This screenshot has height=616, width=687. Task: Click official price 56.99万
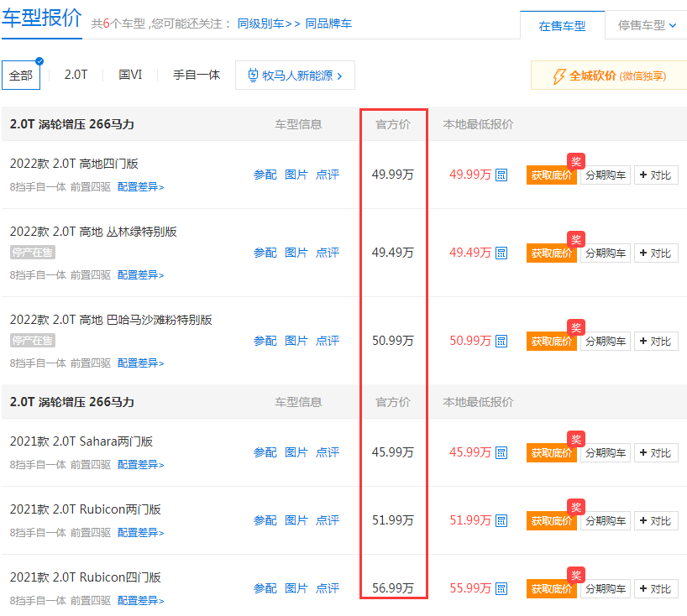[x=393, y=588]
